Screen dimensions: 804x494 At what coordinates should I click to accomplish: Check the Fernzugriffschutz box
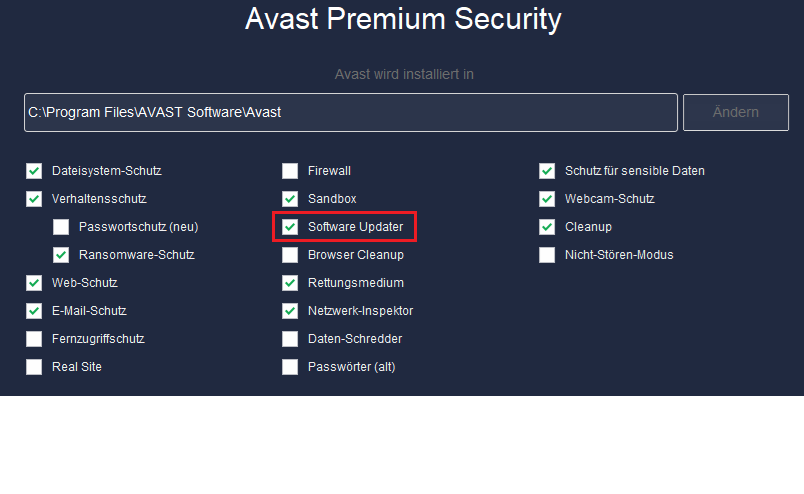pyautogui.click(x=35, y=339)
